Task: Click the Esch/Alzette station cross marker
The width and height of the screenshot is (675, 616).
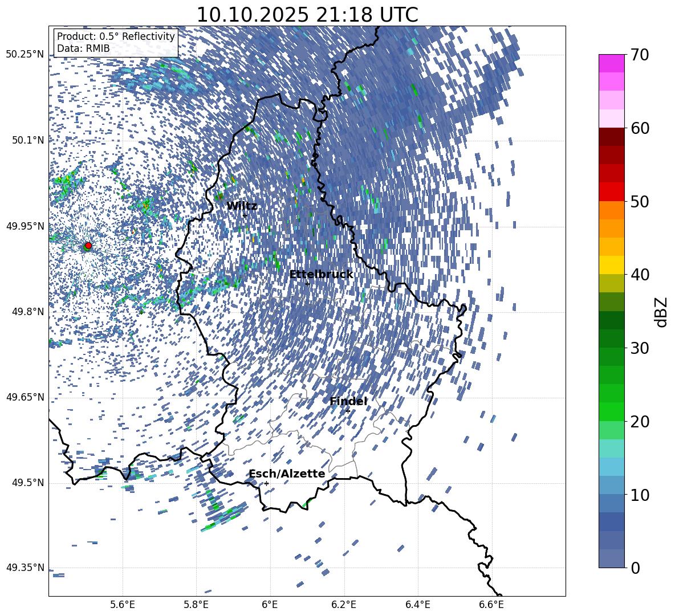Action: [266, 483]
